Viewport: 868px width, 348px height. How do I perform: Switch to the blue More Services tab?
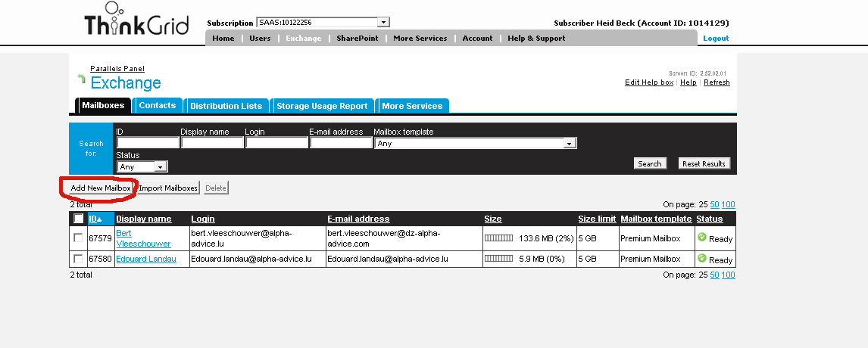[412, 106]
